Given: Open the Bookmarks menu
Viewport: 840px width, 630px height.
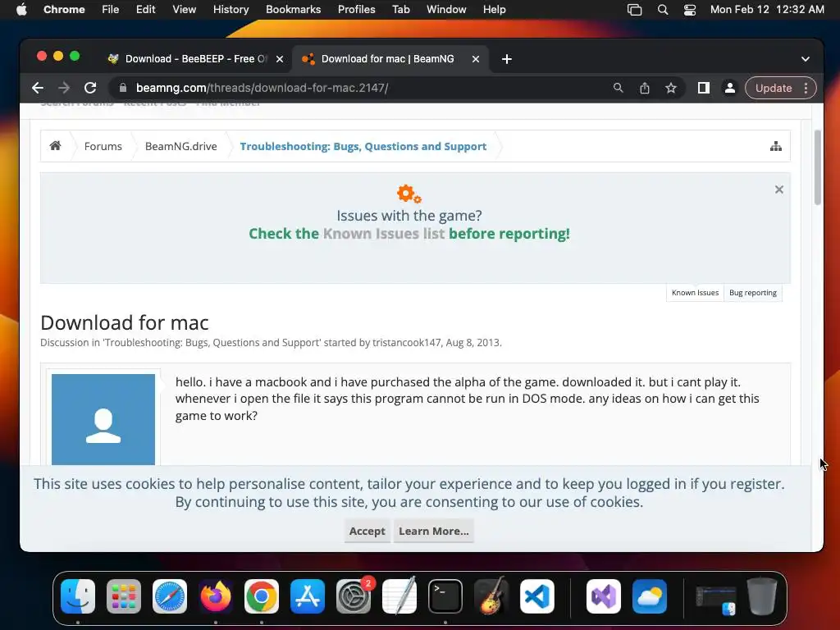Looking at the screenshot, I should 293,10.
